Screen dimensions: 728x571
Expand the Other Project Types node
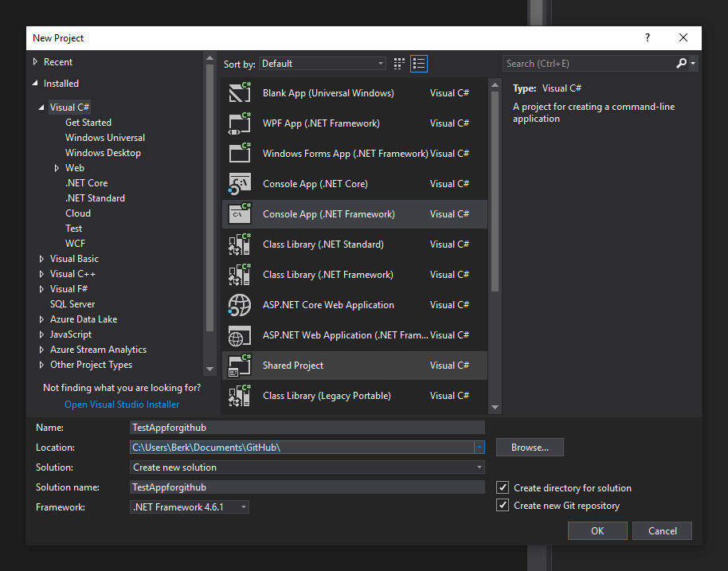(41, 365)
